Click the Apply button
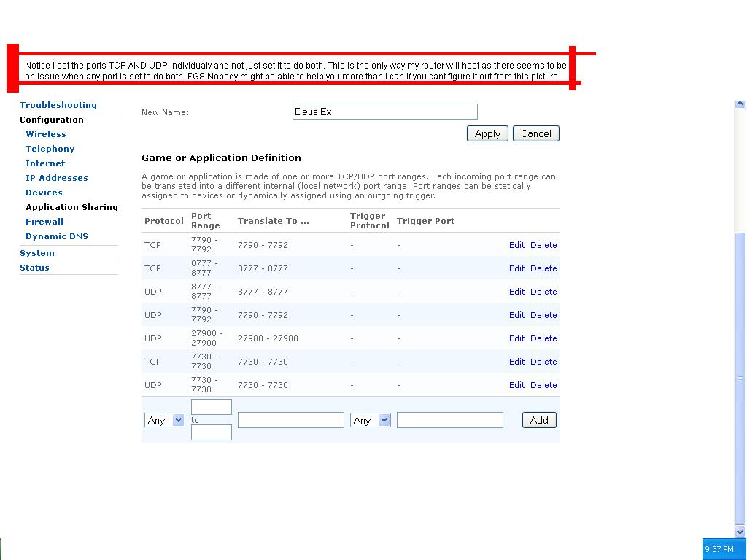Screen dimensions: 747x560 [x=487, y=133]
